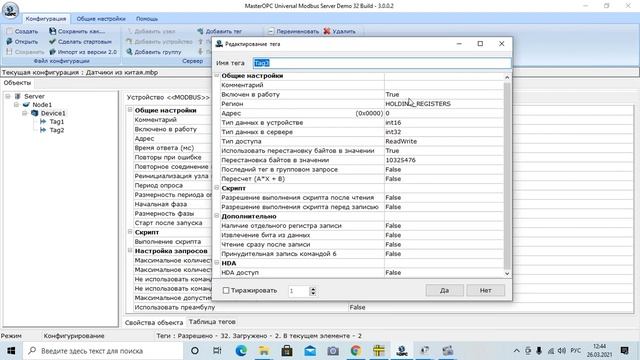Open Task View on taskbar
Screen dimensions: 640x360
pyautogui.click(x=218, y=351)
